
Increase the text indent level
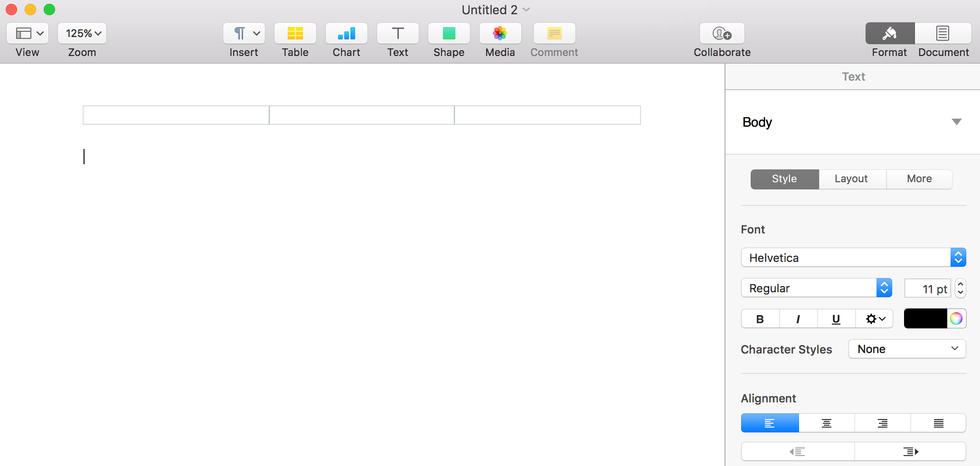(x=910, y=452)
